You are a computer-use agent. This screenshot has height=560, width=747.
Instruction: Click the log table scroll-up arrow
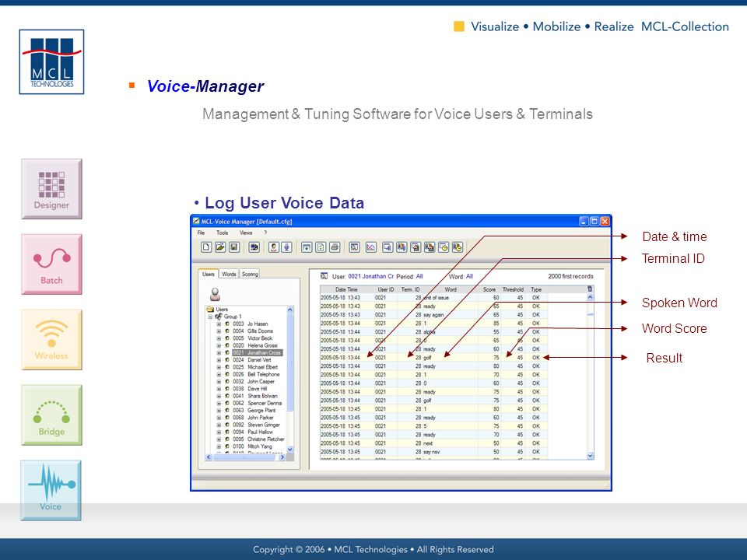coord(591,297)
